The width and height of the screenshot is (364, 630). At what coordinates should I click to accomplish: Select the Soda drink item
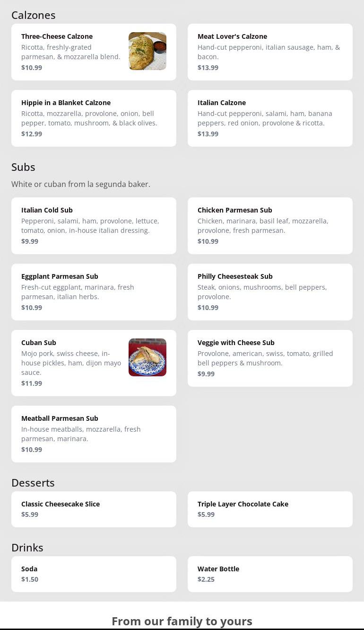[94, 574]
